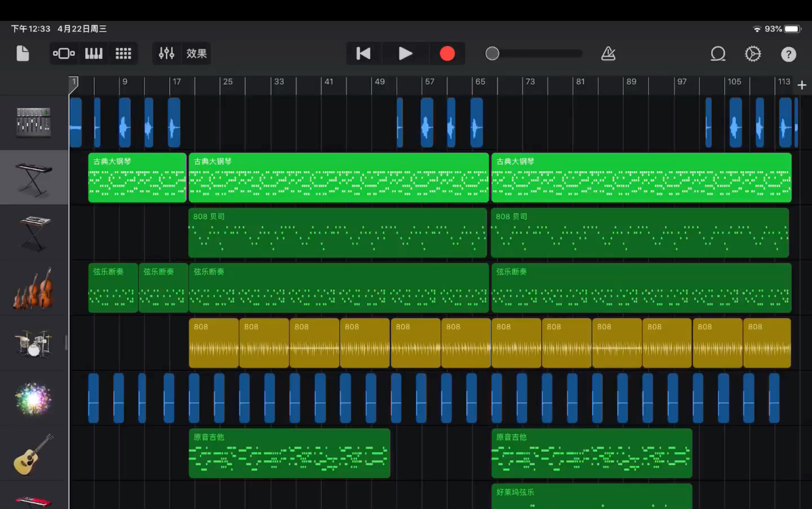Jump to bar 81 on ruler
This screenshot has height=509, width=812.
[580, 82]
